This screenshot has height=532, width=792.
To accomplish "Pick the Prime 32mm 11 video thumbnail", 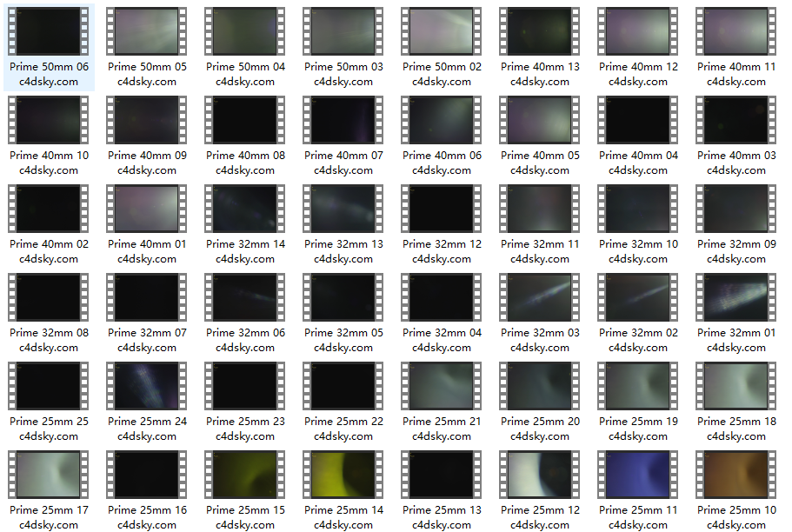I will point(540,208).
